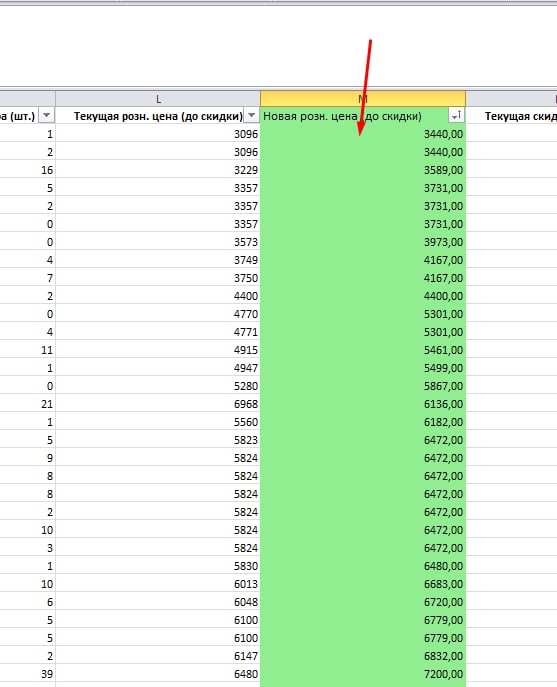The height and width of the screenshot is (687, 557).
Task: Click the header cell Текущая розн. цена (до скидки)
Action: point(158,116)
